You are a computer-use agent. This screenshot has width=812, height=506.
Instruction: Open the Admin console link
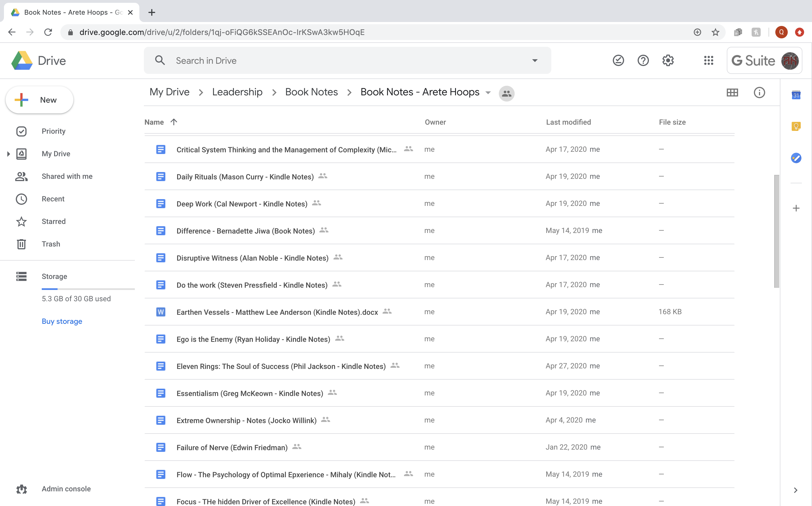(x=66, y=489)
